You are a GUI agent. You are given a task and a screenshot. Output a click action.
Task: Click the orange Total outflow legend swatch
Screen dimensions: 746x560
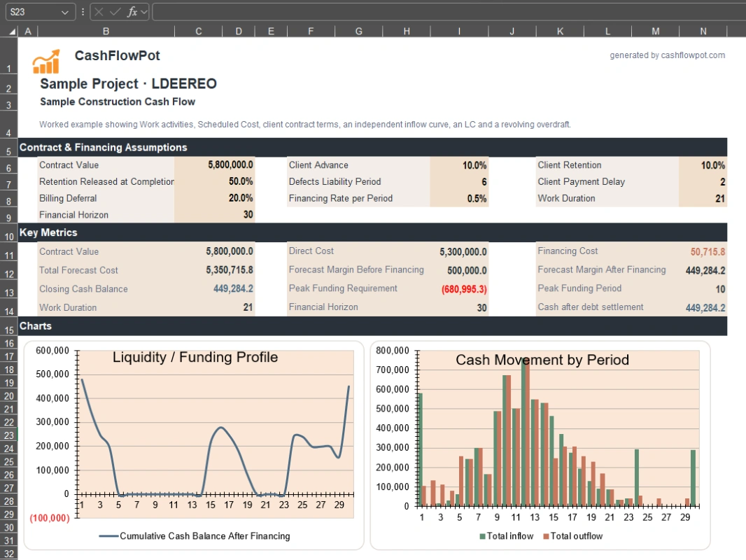546,536
